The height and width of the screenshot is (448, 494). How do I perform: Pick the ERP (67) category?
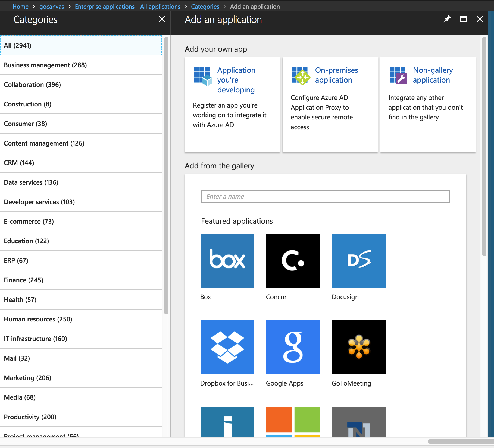point(81,261)
